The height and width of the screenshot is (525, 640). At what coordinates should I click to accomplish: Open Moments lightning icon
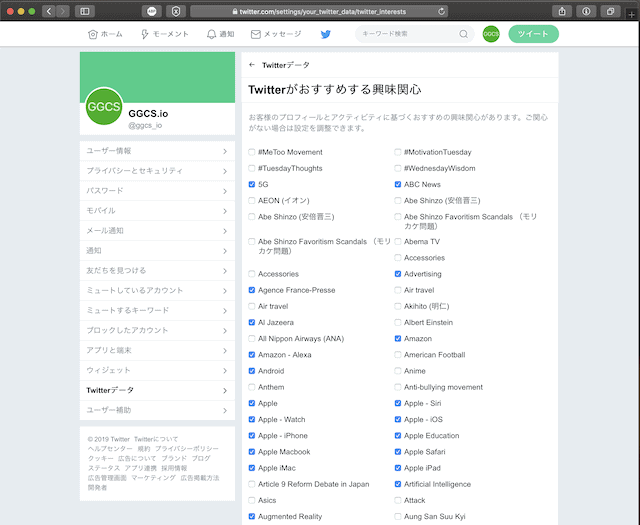coord(144,34)
